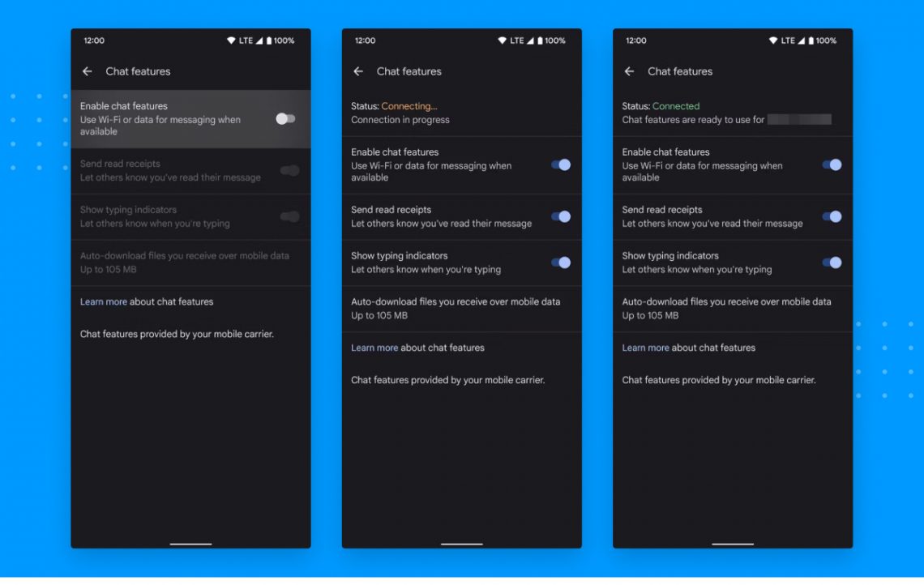The image size is (924, 585).
Task: Tap the home navigation bar on the middle screen
Action: tap(462, 544)
